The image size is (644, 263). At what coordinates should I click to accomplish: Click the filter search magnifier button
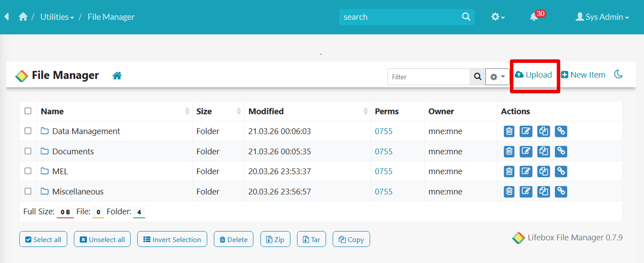478,77
